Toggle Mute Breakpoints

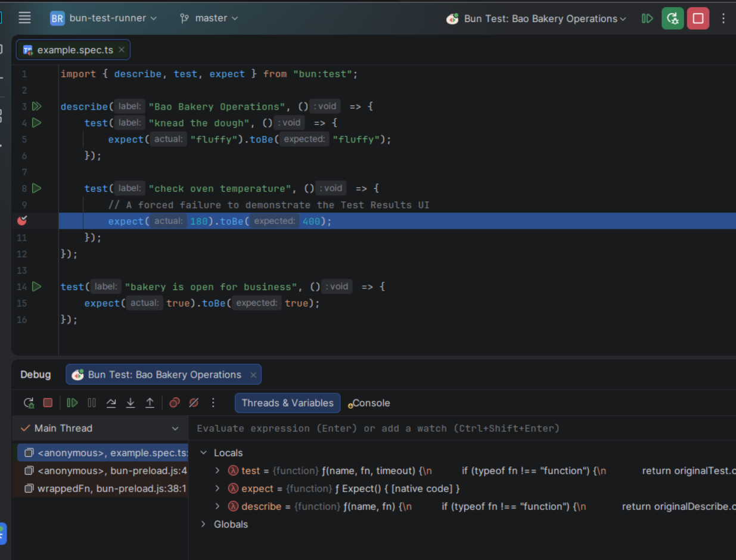tap(194, 403)
